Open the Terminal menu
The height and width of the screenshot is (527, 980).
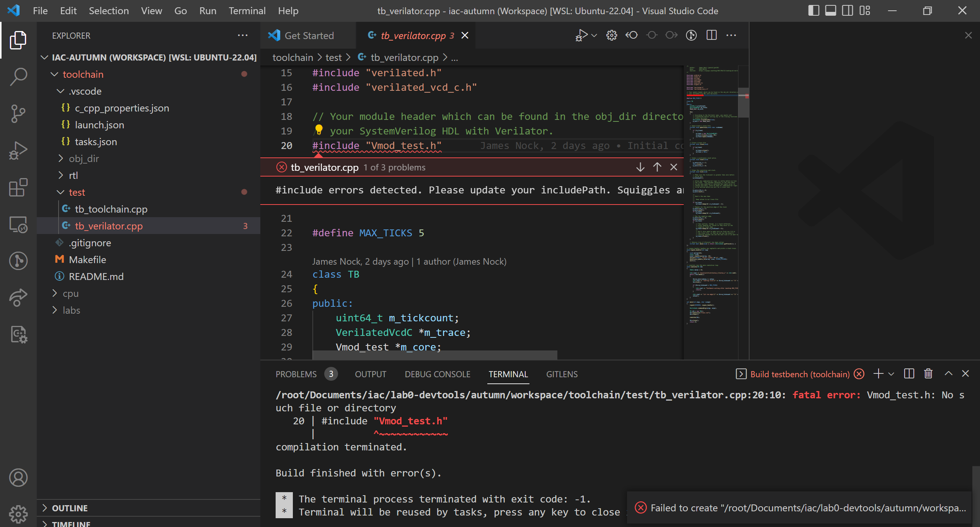(247, 10)
